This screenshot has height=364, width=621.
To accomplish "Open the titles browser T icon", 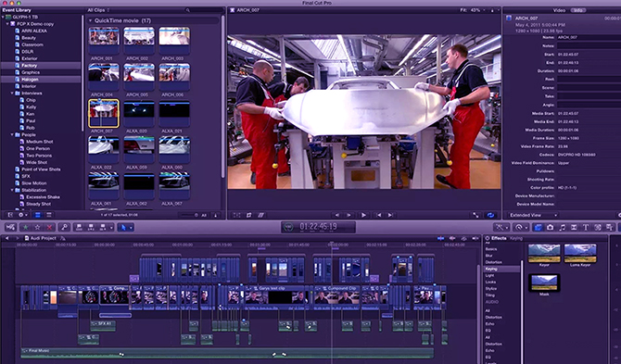I will coord(586,227).
